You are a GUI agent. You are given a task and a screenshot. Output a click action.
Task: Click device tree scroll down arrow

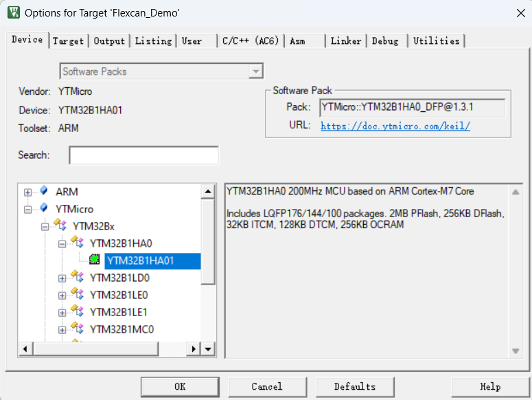208,348
